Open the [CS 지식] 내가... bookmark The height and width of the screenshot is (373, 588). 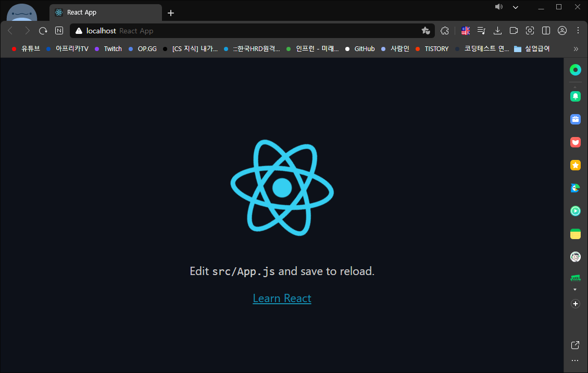(x=191, y=49)
